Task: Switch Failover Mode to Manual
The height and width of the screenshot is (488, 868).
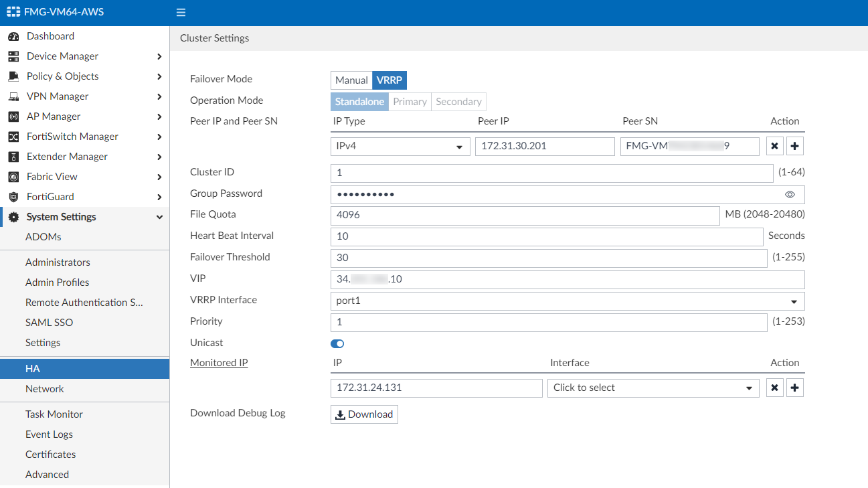Action: (x=351, y=80)
